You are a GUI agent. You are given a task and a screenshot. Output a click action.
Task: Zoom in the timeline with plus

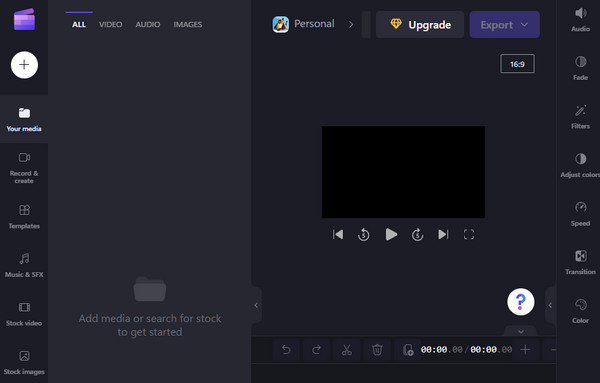[x=525, y=349]
